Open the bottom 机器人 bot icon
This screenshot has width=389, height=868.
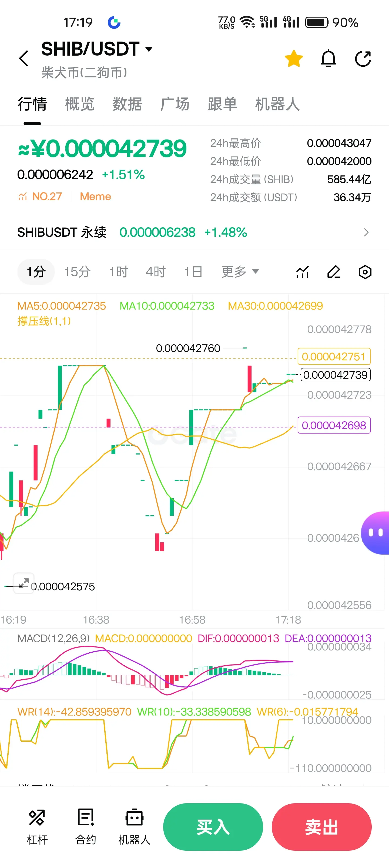pos(134,826)
